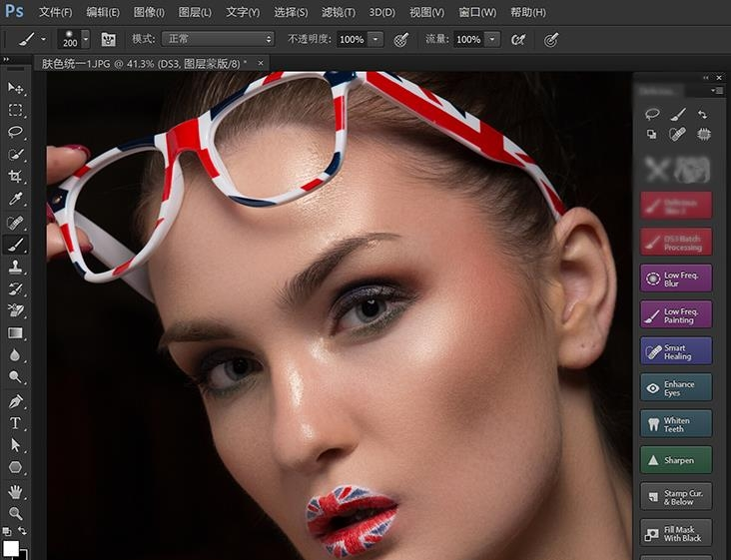This screenshot has width=731, height=560.
Task: Close the 肤色统一1.JPG document tab
Action: tap(262, 62)
